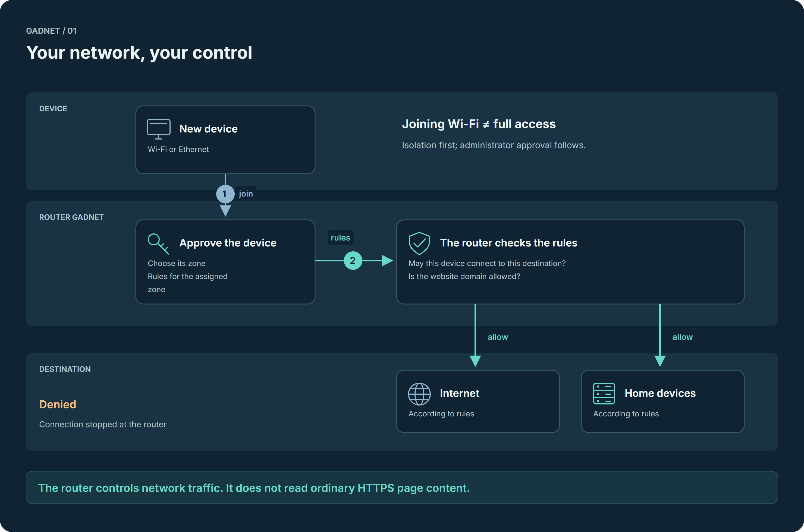Image resolution: width=804 pixels, height=532 pixels.
Task: Click the 'GADNET / 01' label
Action: click(51, 31)
